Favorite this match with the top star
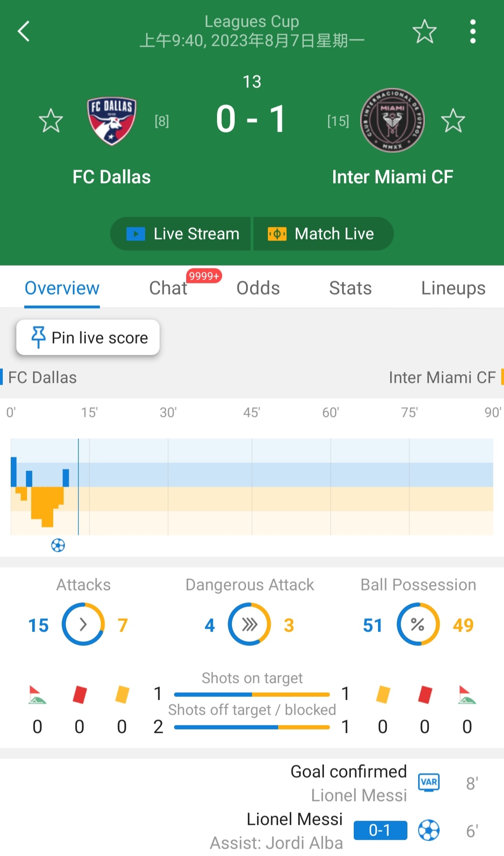This screenshot has height=856, width=504. pyautogui.click(x=424, y=31)
